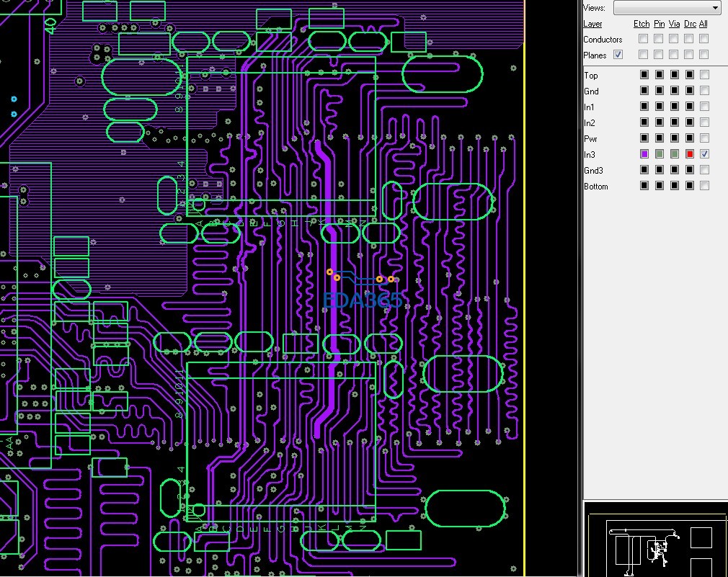Toggle Bottom layer Etch visibility box
Screen dimensions: 728x577
tap(644, 186)
